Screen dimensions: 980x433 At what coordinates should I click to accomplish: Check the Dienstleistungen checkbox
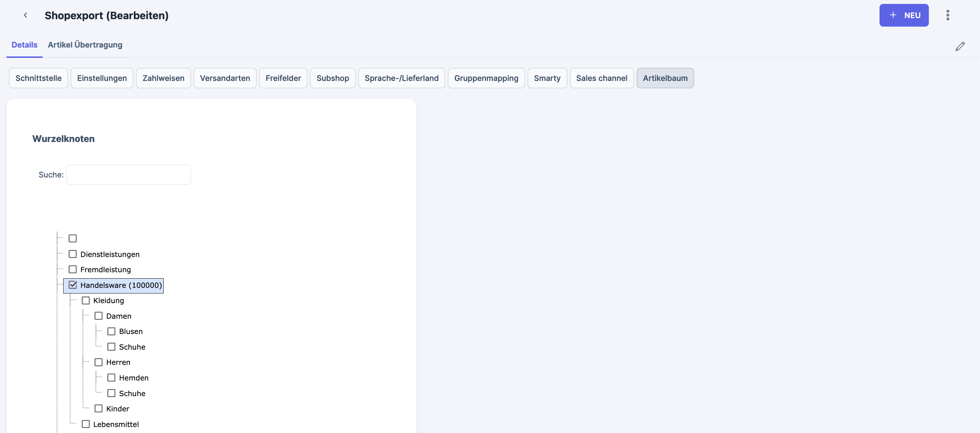[73, 254]
